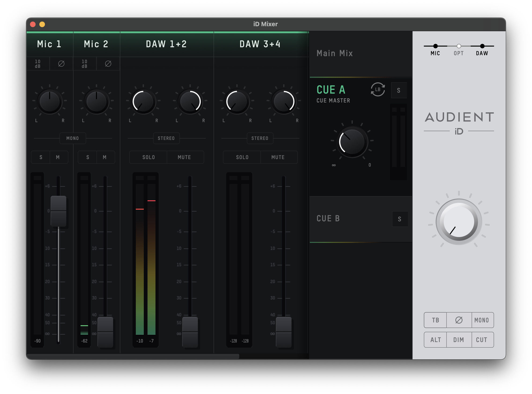Click DAW 1+2 fader handle
This screenshot has height=394, width=532.
point(190,332)
